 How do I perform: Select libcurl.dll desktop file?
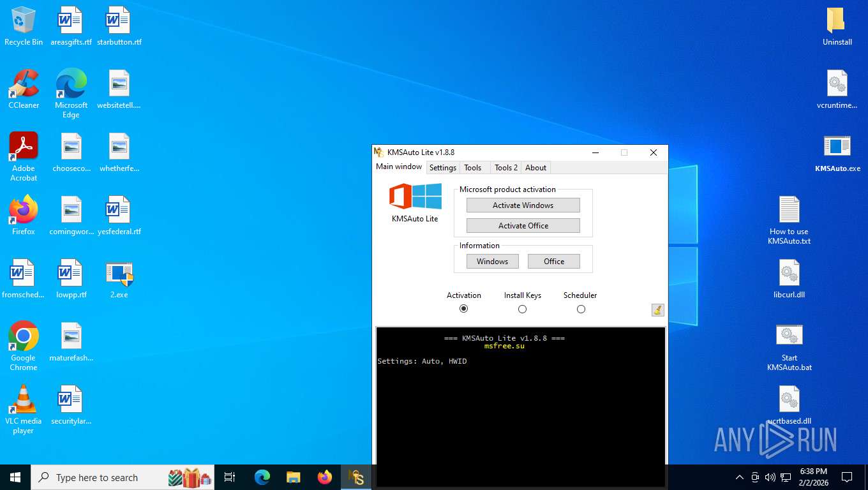click(789, 279)
